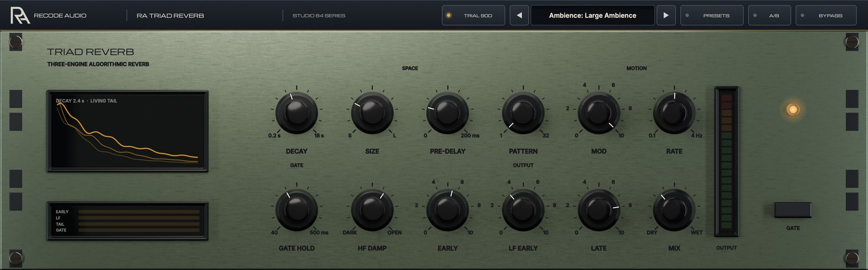The width and height of the screenshot is (868, 270).
Task: Click the HF Damp knob
Action: (x=372, y=210)
